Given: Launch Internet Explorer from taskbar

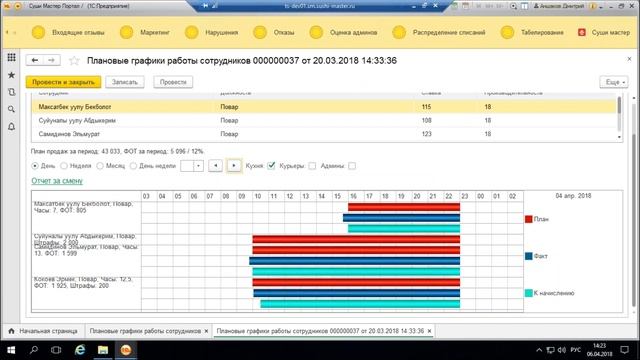Looking at the screenshot, I should [80, 350].
